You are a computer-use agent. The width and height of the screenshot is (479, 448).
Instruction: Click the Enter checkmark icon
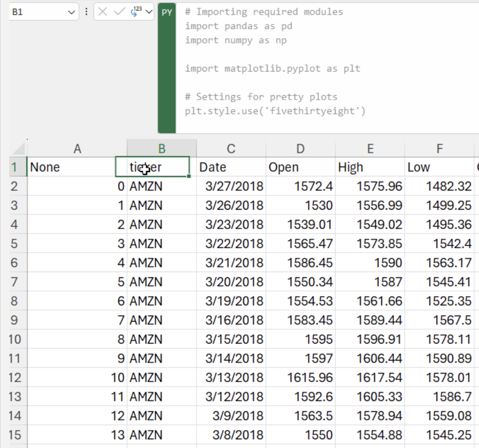coord(119,12)
